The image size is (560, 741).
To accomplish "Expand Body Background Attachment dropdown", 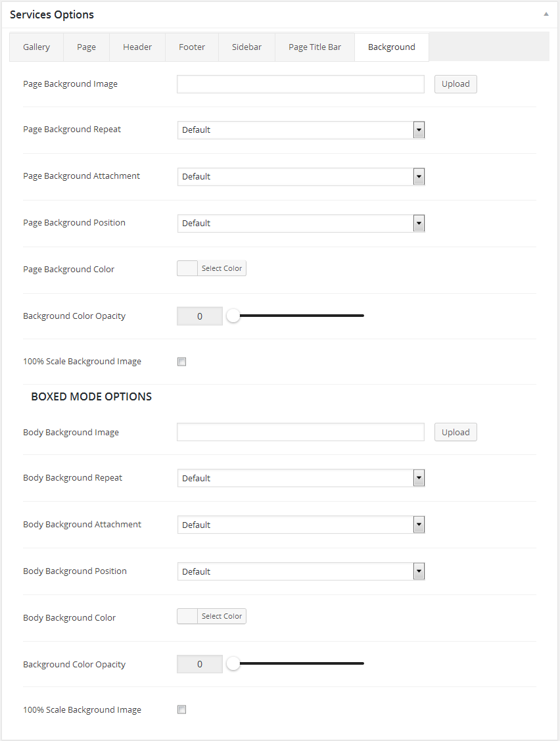I will tap(301, 525).
